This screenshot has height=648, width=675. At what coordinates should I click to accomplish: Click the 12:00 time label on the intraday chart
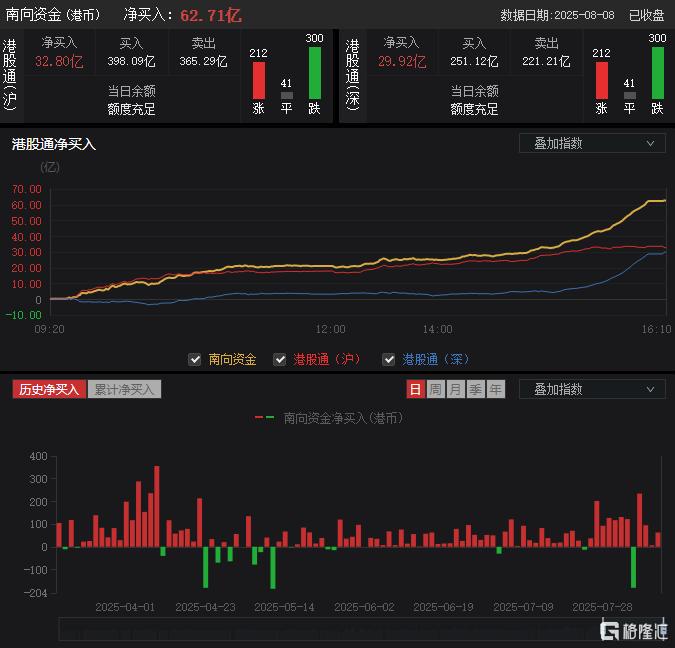click(330, 329)
